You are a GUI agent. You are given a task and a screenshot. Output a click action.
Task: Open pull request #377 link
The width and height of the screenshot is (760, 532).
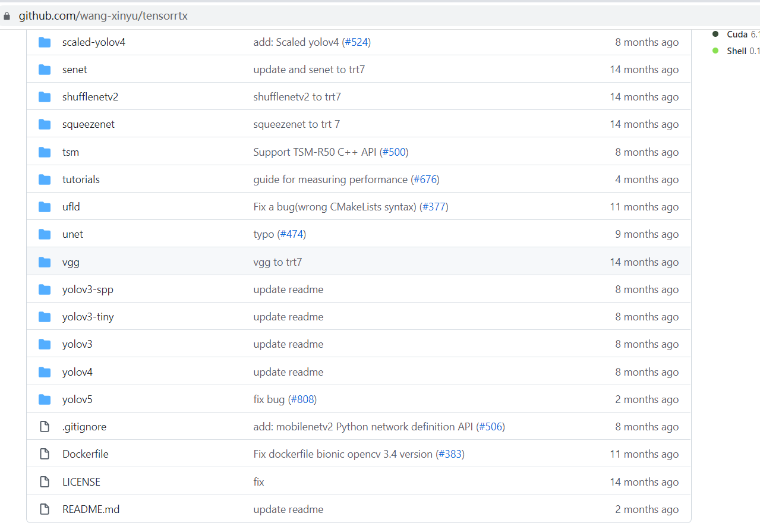click(x=434, y=207)
